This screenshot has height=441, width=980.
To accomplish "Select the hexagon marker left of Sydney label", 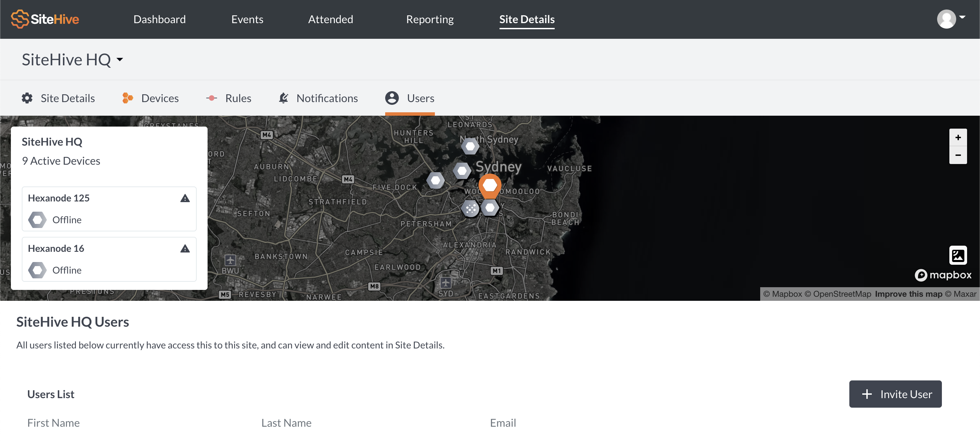I will click(462, 171).
